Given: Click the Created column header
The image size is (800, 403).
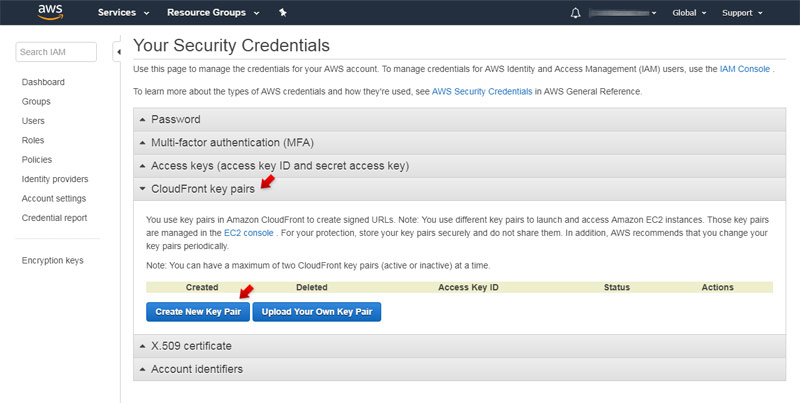Looking at the screenshot, I should [x=202, y=287].
